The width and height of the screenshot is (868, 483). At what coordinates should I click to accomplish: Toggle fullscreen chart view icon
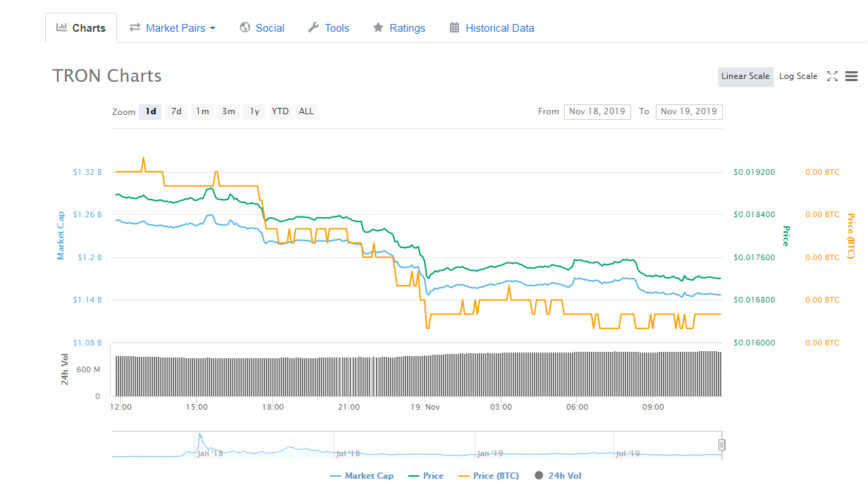[x=832, y=76]
